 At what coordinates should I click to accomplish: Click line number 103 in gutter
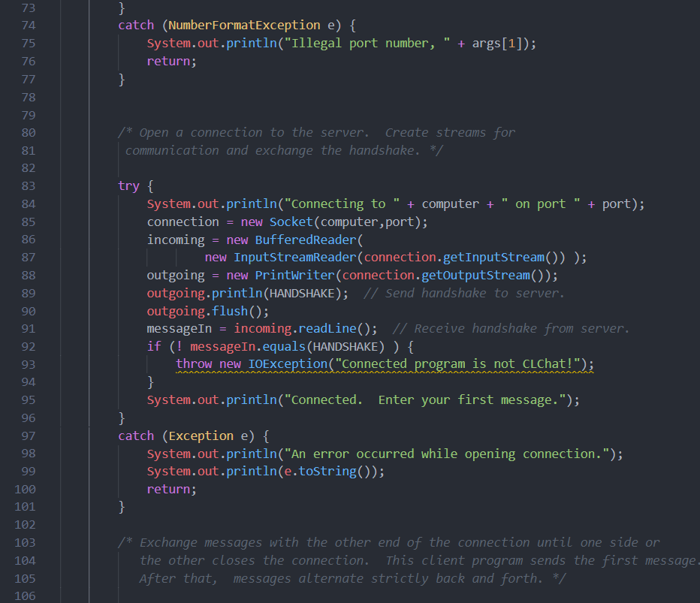pos(25,542)
